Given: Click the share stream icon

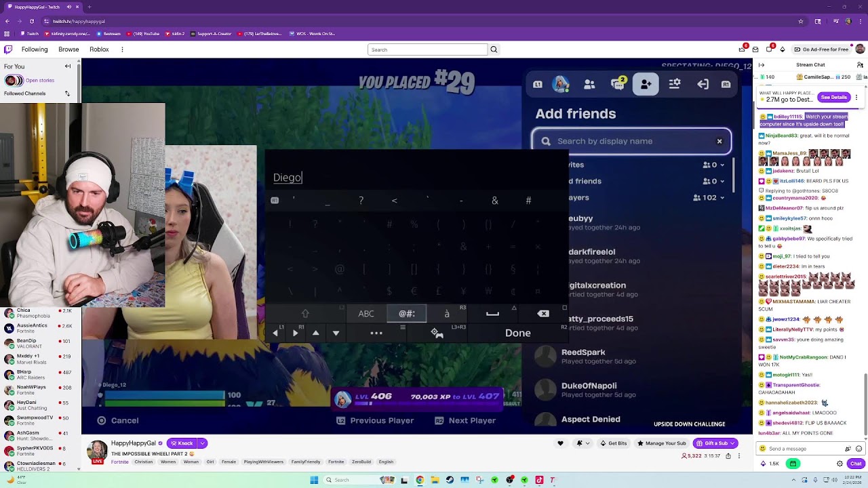Looking at the screenshot, I should [728, 456].
